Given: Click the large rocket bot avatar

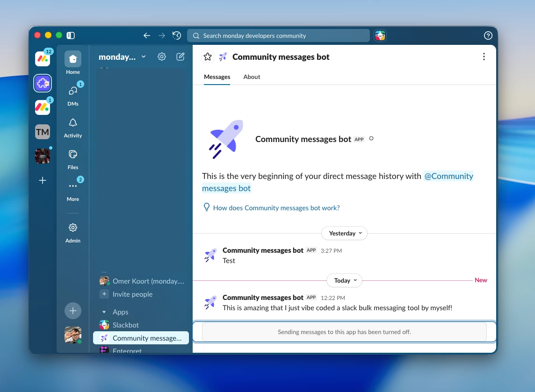Looking at the screenshot, I should pyautogui.click(x=226, y=139).
